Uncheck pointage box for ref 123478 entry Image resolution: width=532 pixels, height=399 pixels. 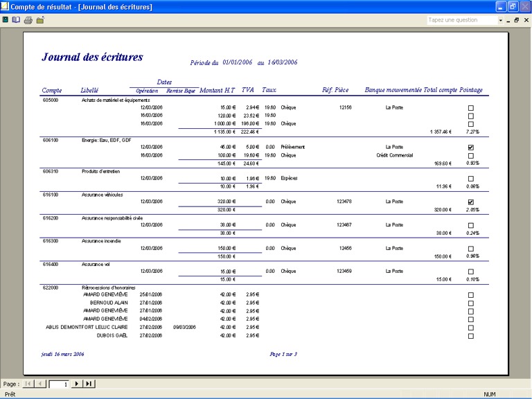[471, 202]
